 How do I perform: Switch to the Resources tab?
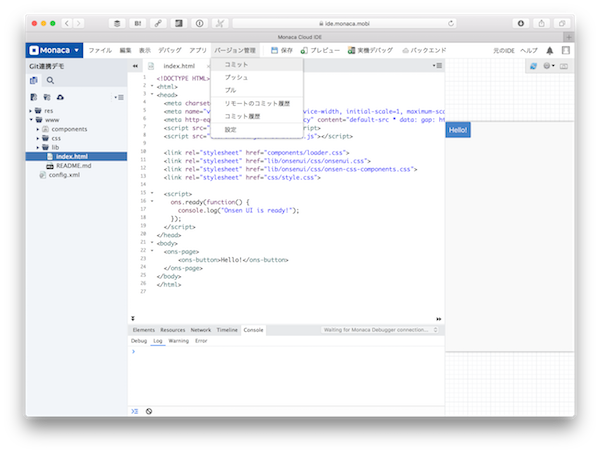[x=173, y=330]
